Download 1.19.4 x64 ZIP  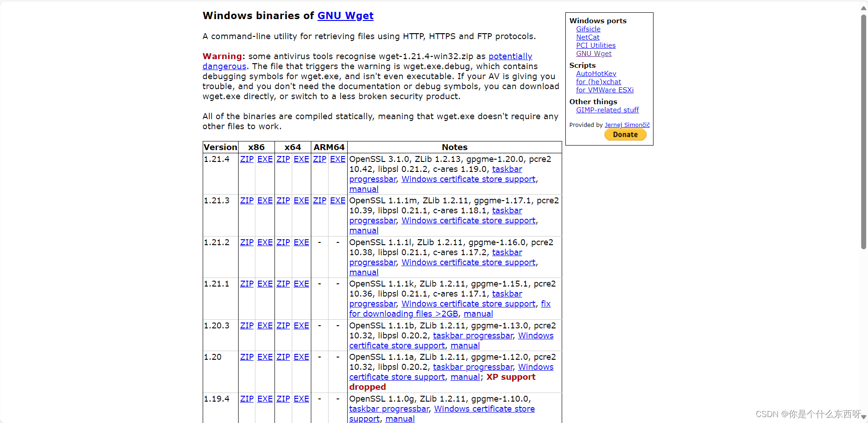pyautogui.click(x=283, y=399)
